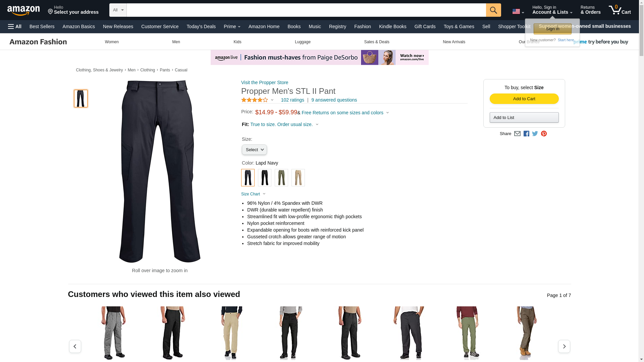Viewport: 644px width, 362px height.
Task: Show next page of viewed items carousel
Action: [564, 346]
